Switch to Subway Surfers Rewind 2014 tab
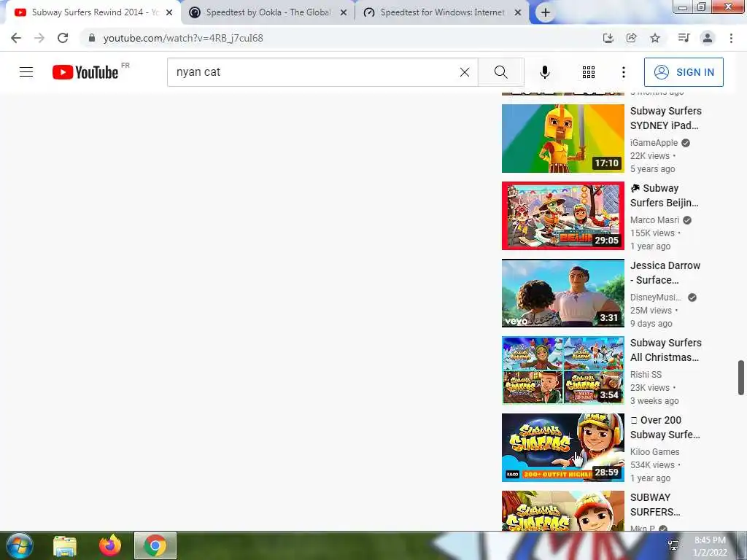Viewport: 747px width, 560px height. pyautogui.click(x=93, y=12)
